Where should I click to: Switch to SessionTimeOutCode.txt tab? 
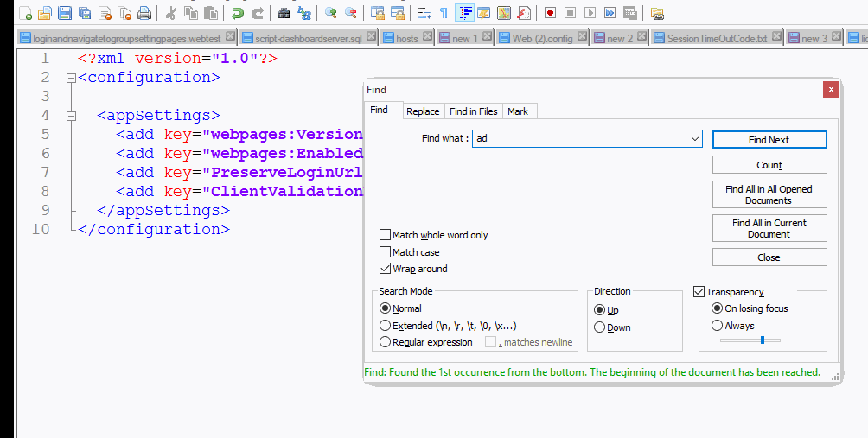(718, 38)
